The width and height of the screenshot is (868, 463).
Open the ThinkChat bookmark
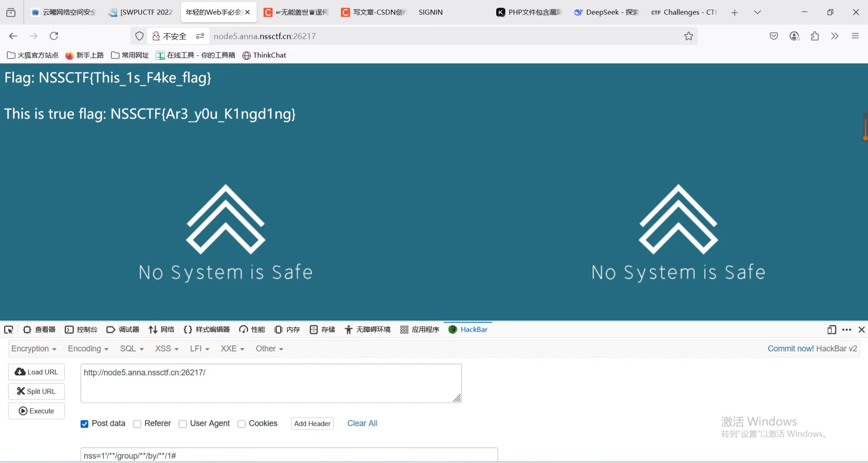[264, 55]
